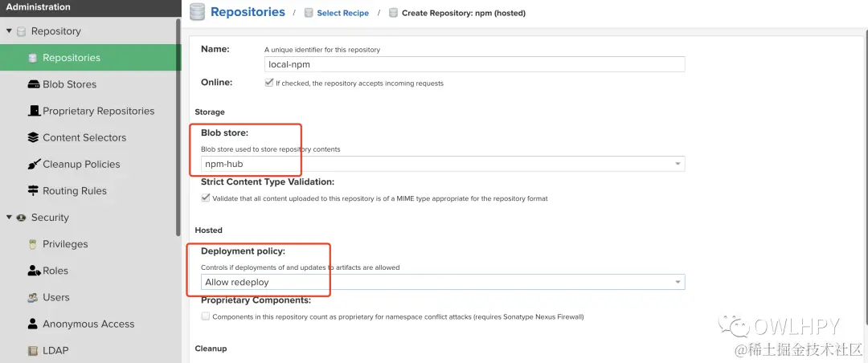
Task: Click the Roles icon under Security
Action: coord(33,271)
